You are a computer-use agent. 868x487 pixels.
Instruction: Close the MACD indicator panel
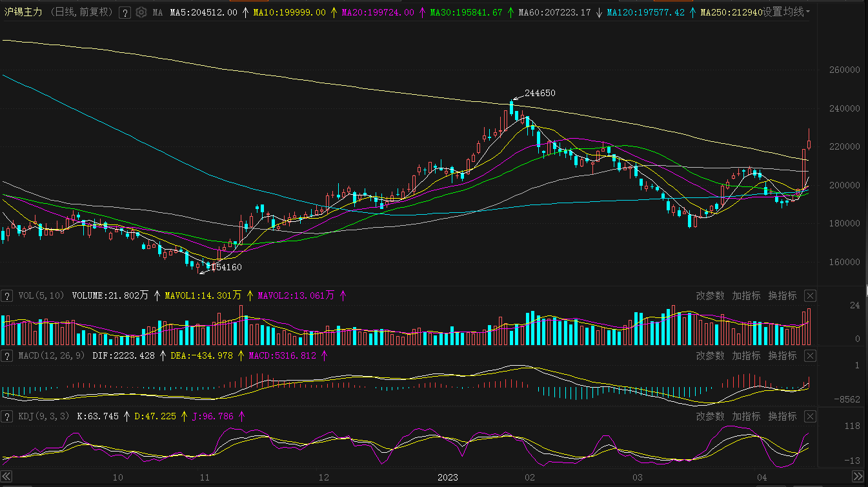click(811, 356)
